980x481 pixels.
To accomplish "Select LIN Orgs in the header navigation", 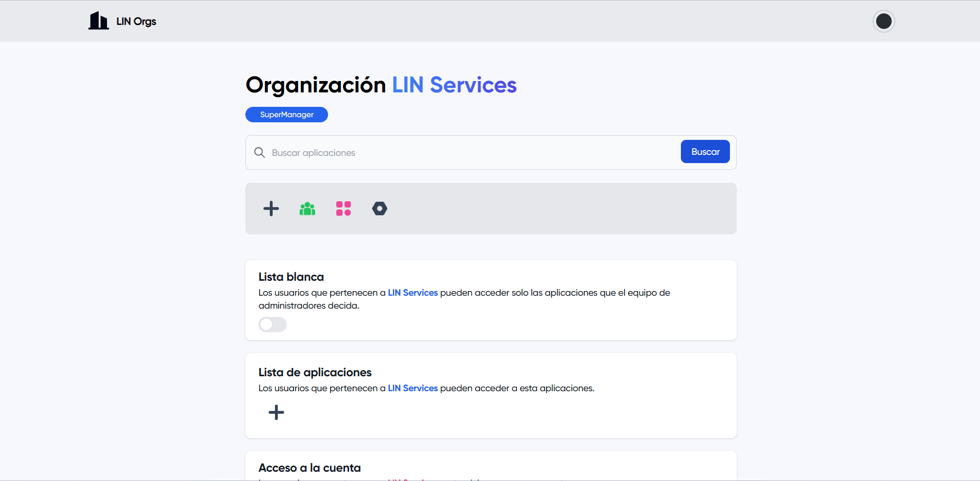I will (x=135, y=21).
